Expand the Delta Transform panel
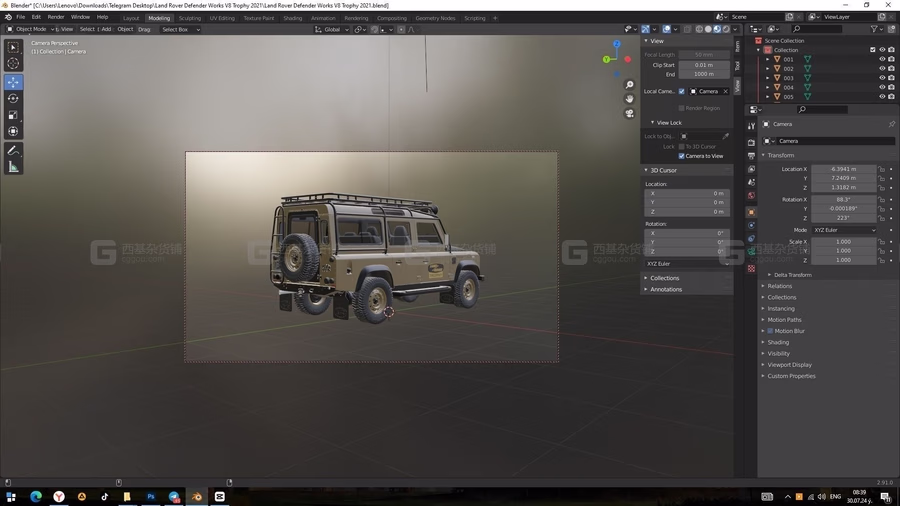900x506 pixels. 792,275
